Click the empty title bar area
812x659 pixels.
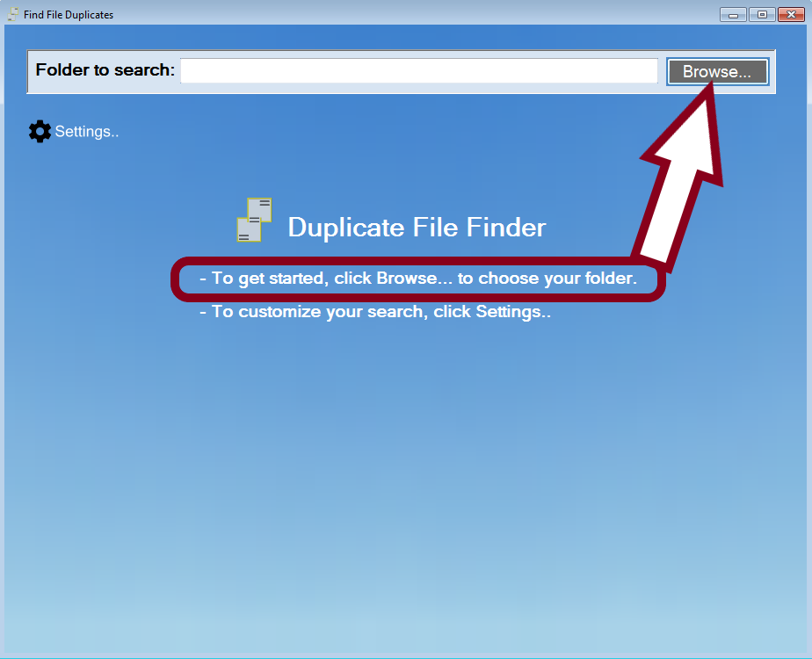[395, 14]
